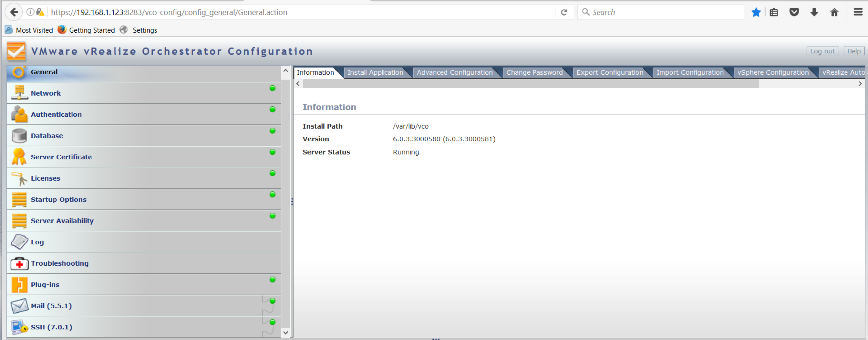The image size is (868, 340).
Task: Select the Running server status text
Action: click(x=406, y=152)
